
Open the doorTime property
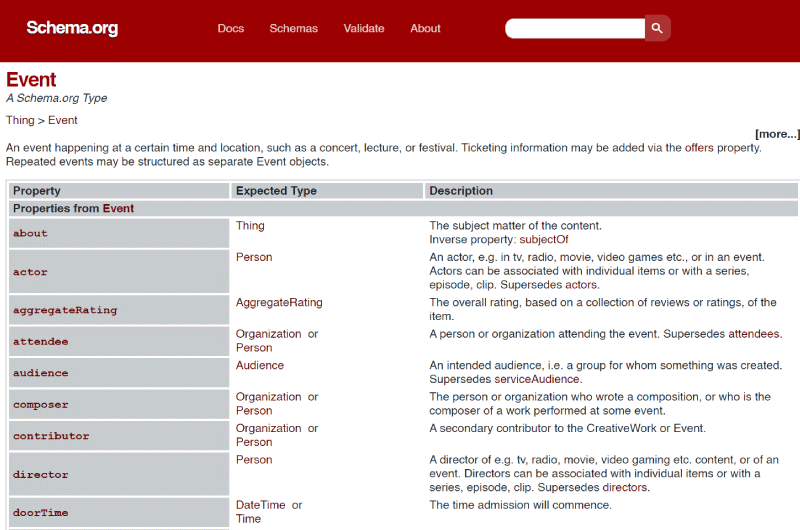pyautogui.click(x=40, y=513)
